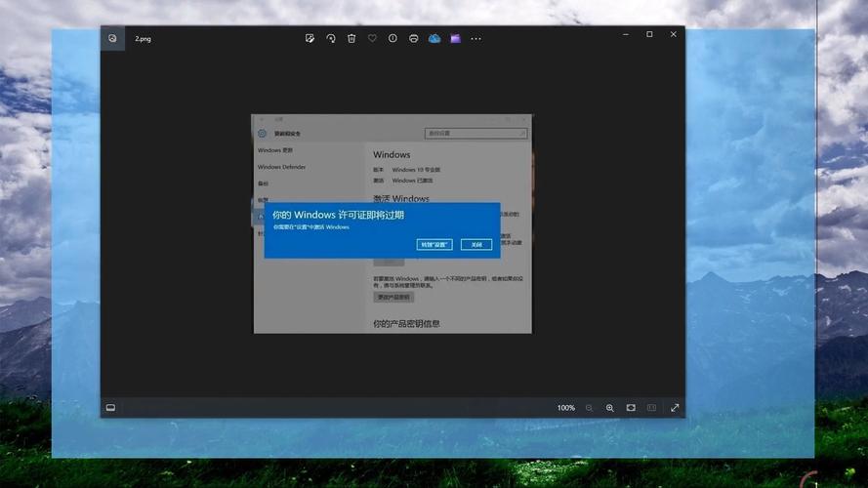Screen dimensions: 868x488
Task: Zoom in with the plus magnifier icon
Action: pyautogui.click(x=610, y=408)
